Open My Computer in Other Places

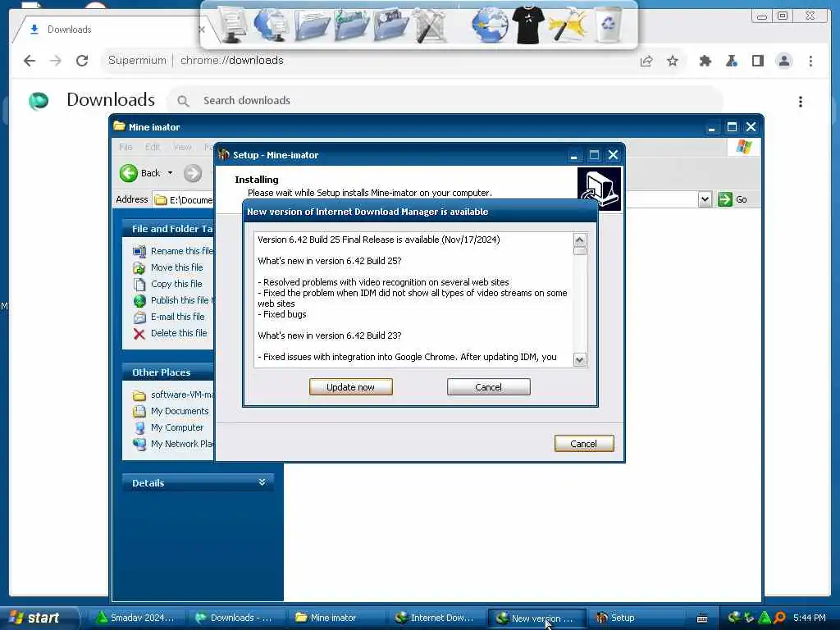click(177, 427)
